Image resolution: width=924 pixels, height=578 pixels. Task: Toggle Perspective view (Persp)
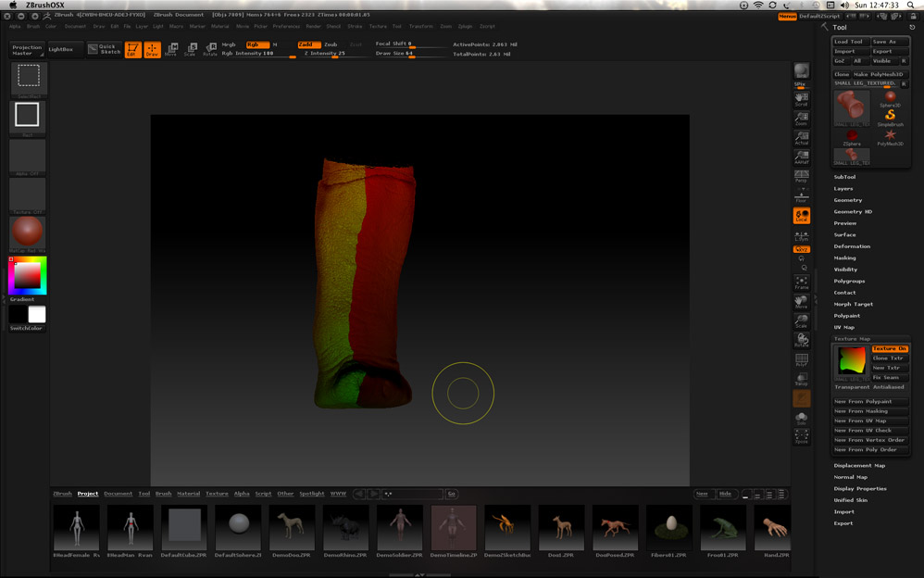click(x=802, y=176)
